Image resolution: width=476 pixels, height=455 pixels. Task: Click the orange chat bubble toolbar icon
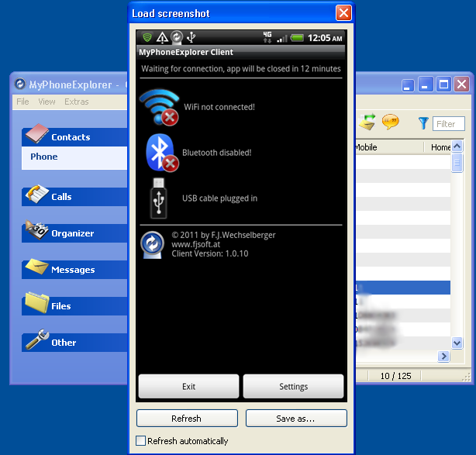click(x=390, y=122)
